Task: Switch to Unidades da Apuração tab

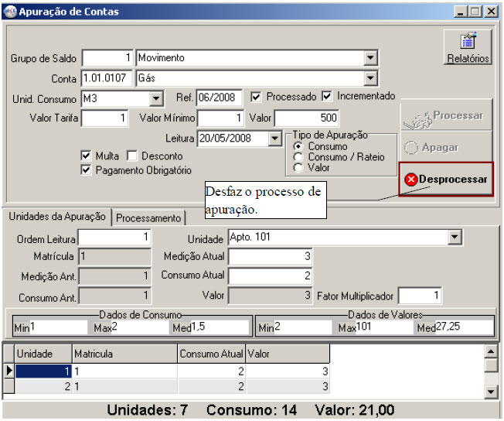Action: [57, 217]
